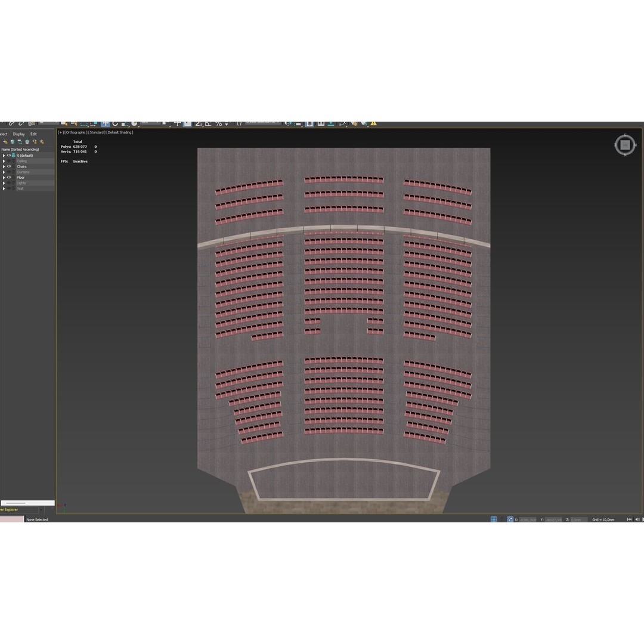Click the pink MAXScript listener box
The height and width of the screenshot is (644, 644).
[x=12, y=519]
